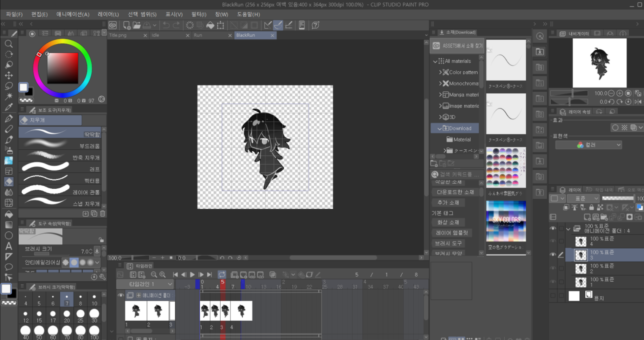Open the Timeline 1 dropdown
The height and width of the screenshot is (340, 644).
click(x=145, y=284)
